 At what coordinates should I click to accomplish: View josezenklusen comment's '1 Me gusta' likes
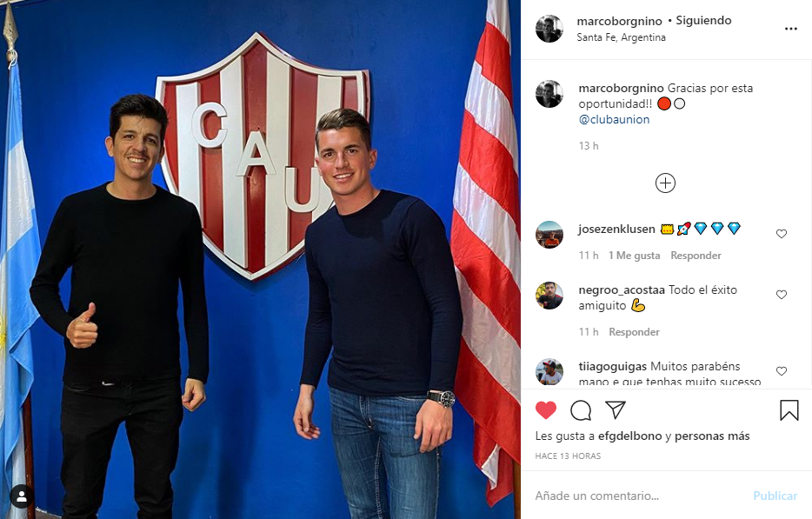pyautogui.click(x=635, y=256)
